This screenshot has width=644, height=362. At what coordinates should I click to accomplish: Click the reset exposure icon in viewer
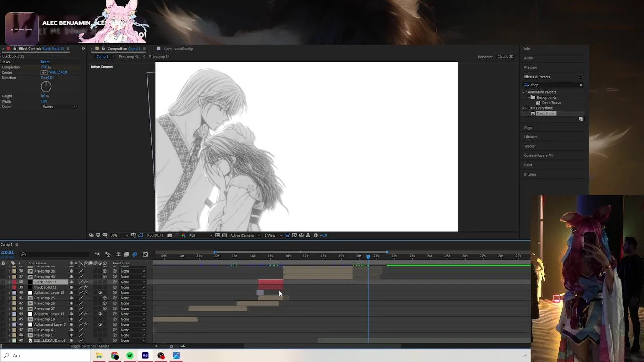(316, 235)
